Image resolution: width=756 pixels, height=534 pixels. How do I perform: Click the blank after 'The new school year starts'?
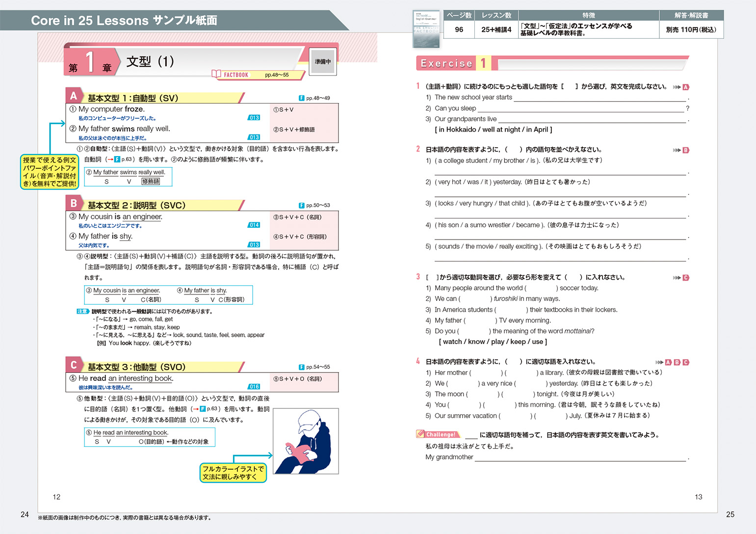599,98
